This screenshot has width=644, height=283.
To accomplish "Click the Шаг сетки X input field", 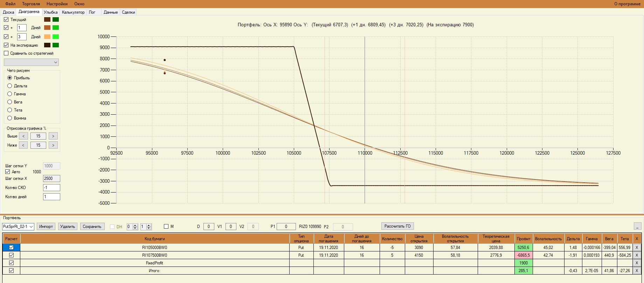I will pyautogui.click(x=51, y=178).
